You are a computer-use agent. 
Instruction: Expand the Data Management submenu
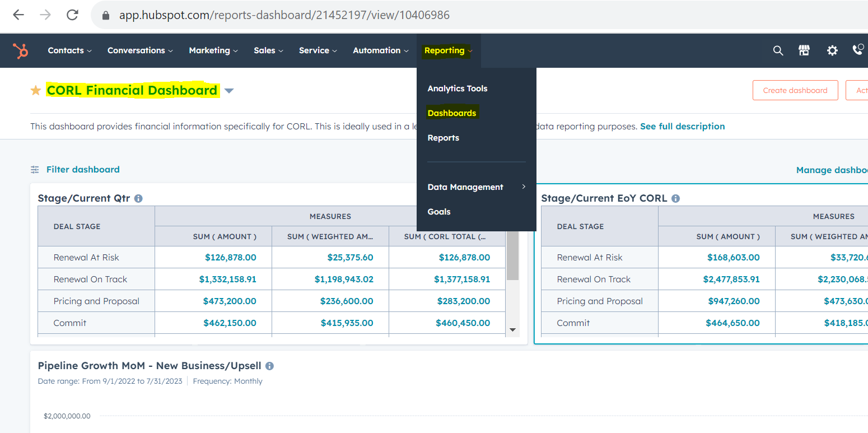476,187
